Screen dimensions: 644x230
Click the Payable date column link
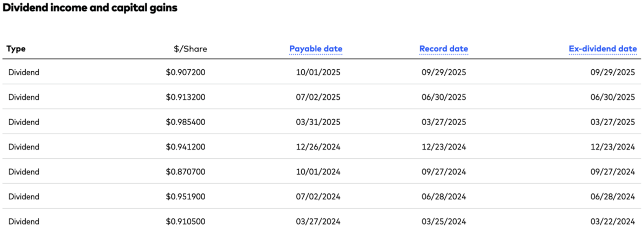(316, 49)
